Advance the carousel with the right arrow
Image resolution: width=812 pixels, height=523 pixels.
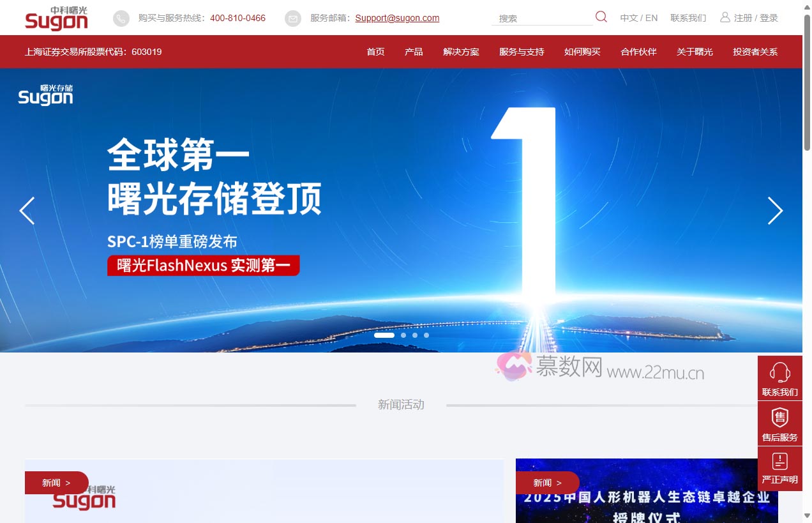click(776, 211)
